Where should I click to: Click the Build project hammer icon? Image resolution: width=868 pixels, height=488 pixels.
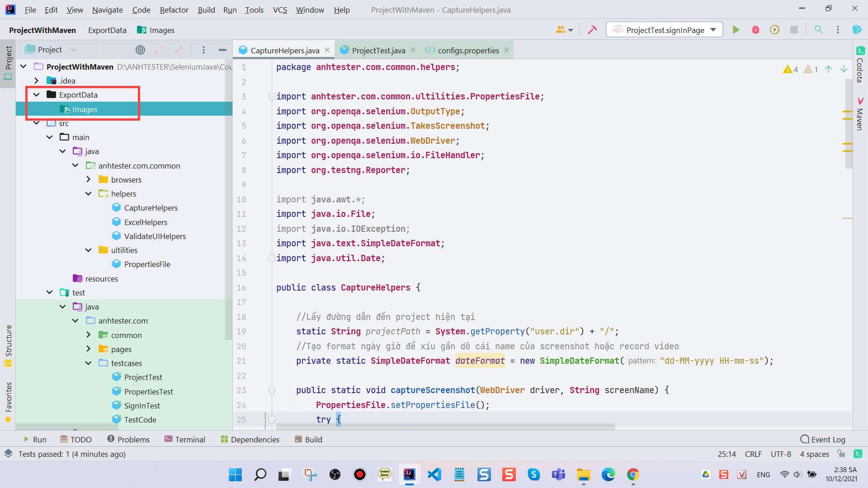[x=592, y=30]
